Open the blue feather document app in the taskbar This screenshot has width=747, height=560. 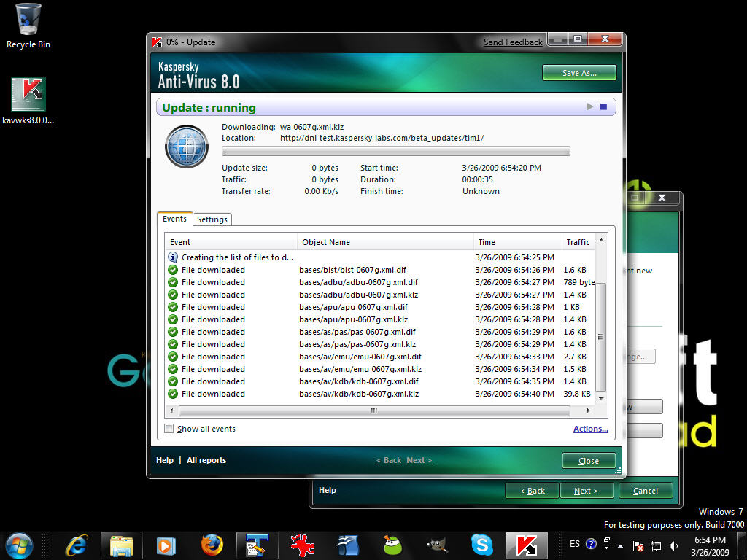click(348, 545)
